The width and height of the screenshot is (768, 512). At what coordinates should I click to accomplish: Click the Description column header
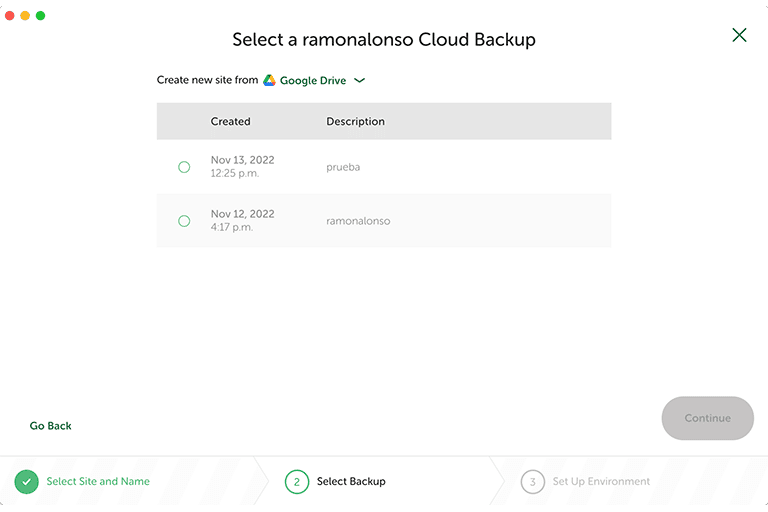(356, 122)
